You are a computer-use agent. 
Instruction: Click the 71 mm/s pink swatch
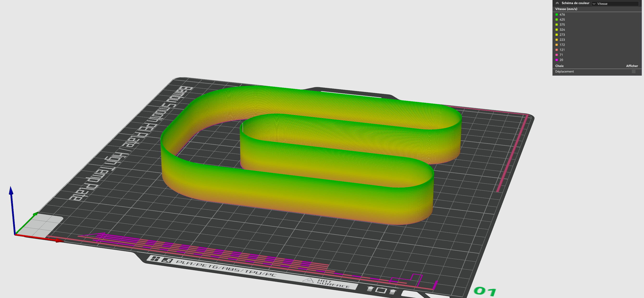[557, 55]
